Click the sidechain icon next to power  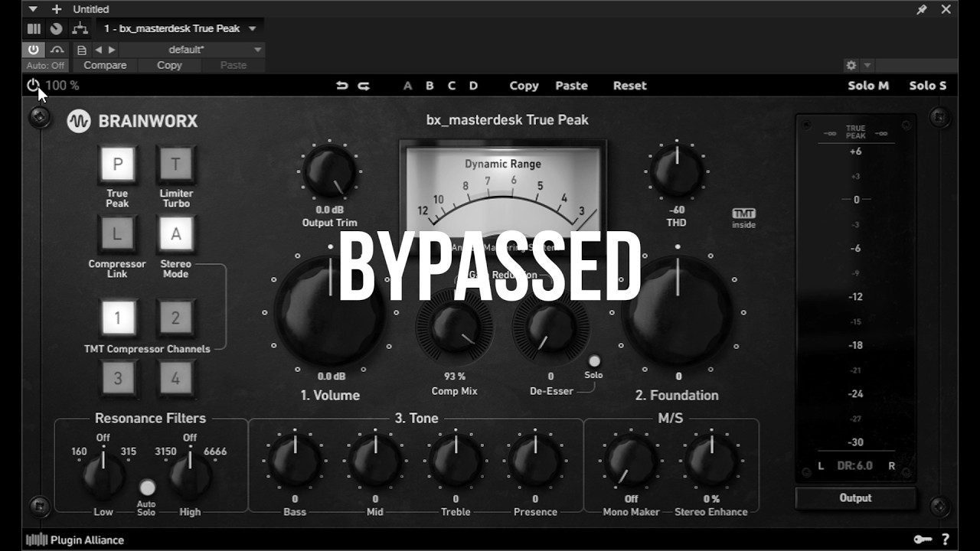point(57,50)
